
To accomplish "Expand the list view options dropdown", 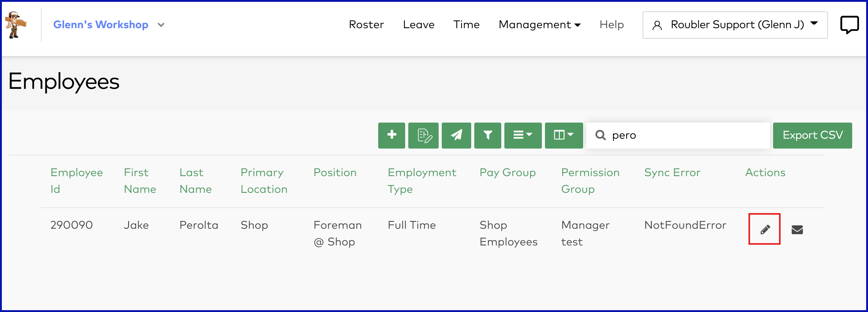I will tap(523, 135).
